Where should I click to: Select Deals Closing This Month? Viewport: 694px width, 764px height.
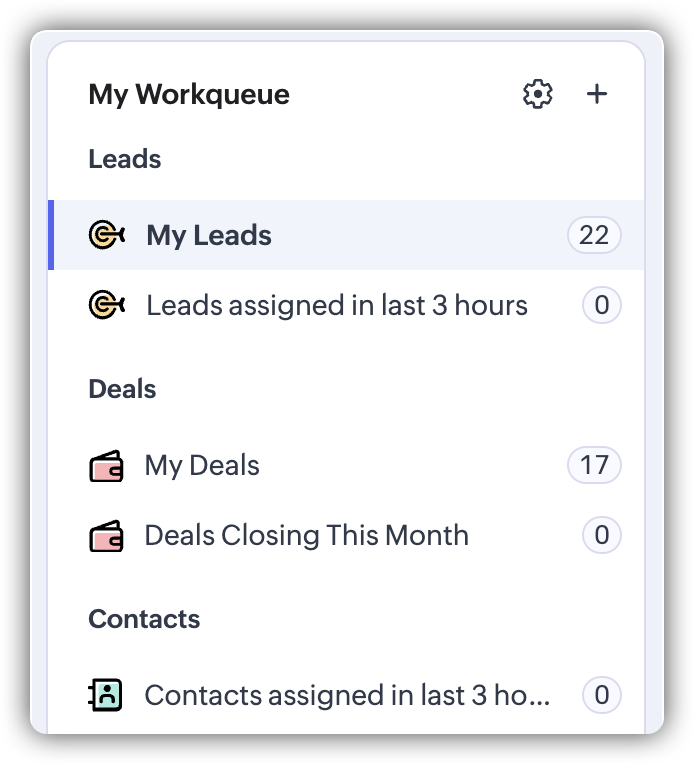(x=306, y=536)
